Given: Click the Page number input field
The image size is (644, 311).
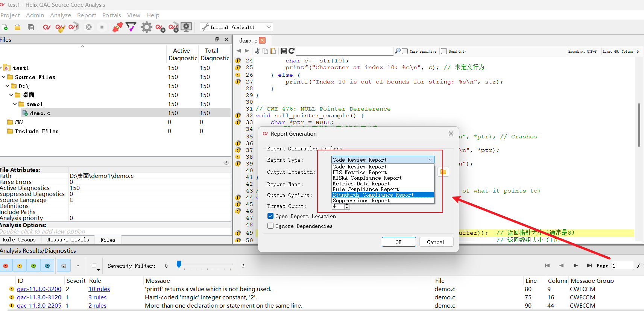Looking at the screenshot, I should (x=623, y=265).
